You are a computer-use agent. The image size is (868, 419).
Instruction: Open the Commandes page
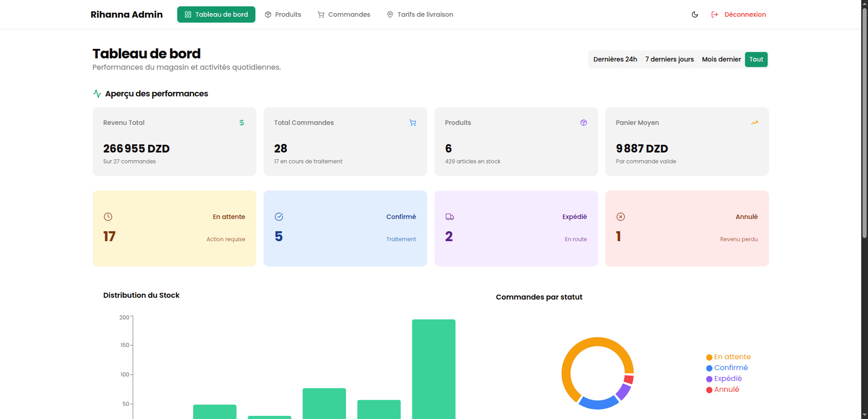[344, 14]
